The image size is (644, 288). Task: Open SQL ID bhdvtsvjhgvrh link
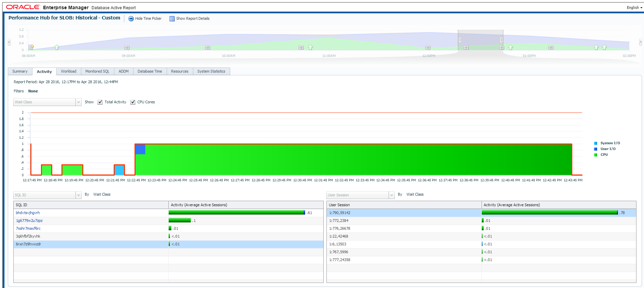pos(28,213)
